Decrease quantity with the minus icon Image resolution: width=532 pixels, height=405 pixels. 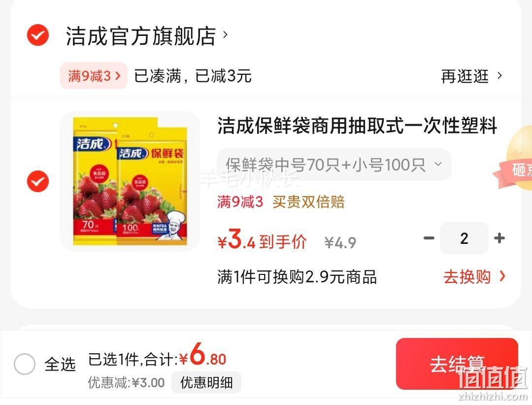tap(429, 238)
